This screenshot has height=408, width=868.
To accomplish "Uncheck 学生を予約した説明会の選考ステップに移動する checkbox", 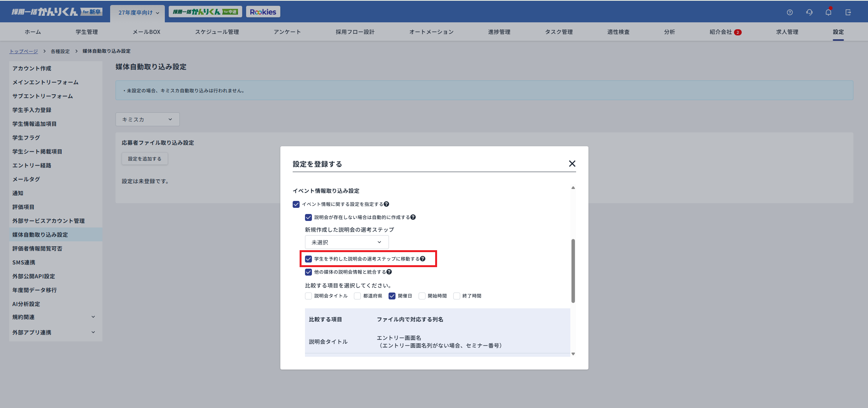I will point(308,259).
